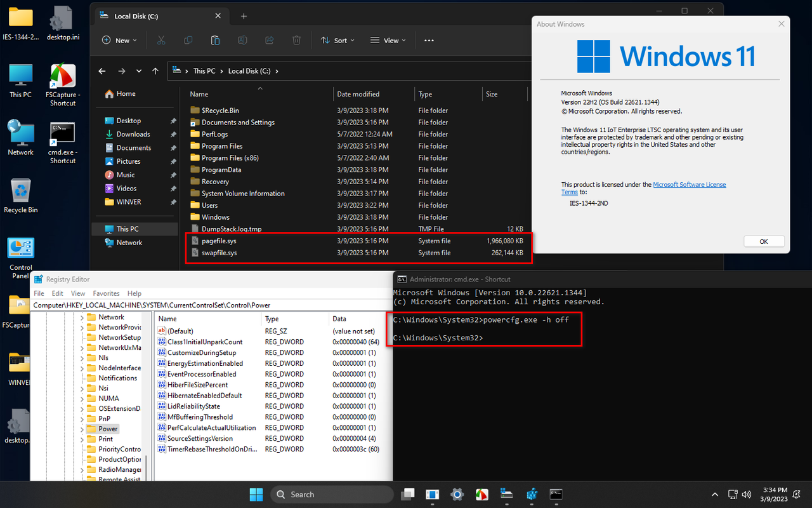Image resolution: width=812 pixels, height=508 pixels.
Task: Select the Control Panel desktop icon
Action: click(20, 258)
